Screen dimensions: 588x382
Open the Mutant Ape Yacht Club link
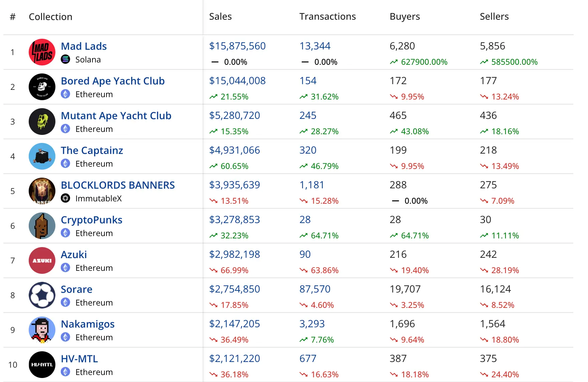(x=116, y=116)
